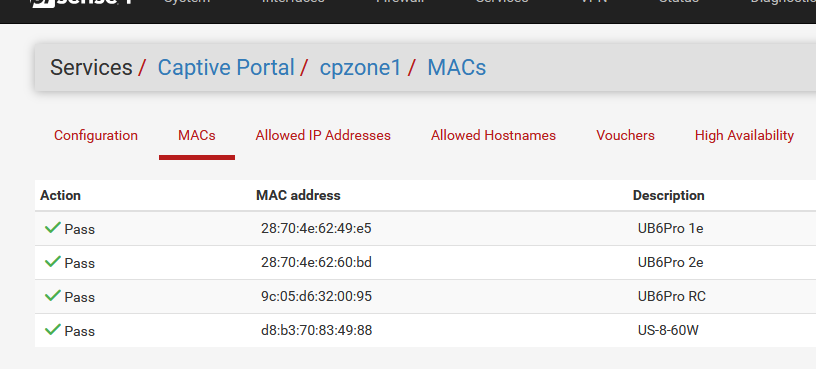Viewport: 816px width, 369px height.
Task: Go to the Allowed Hostnames tab
Action: coord(493,135)
